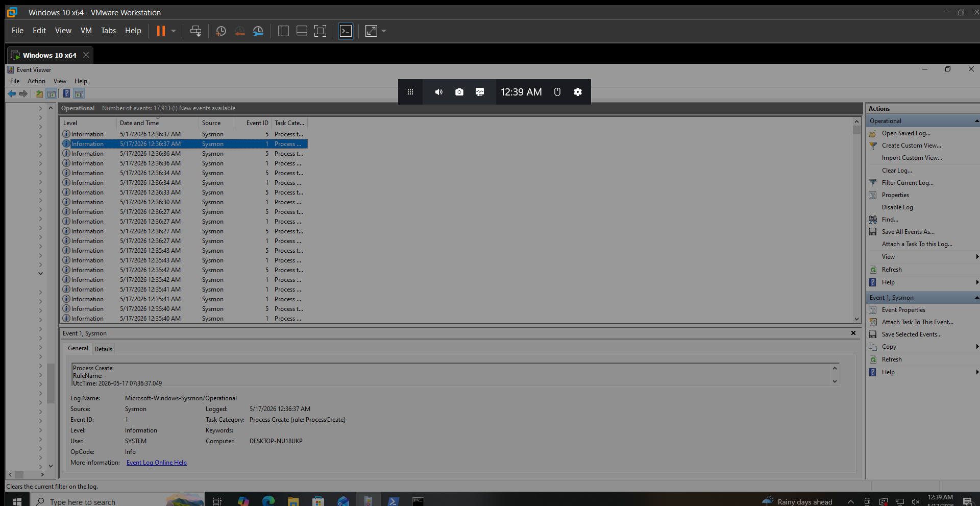Open the Edit menu in VMware

coord(39,31)
